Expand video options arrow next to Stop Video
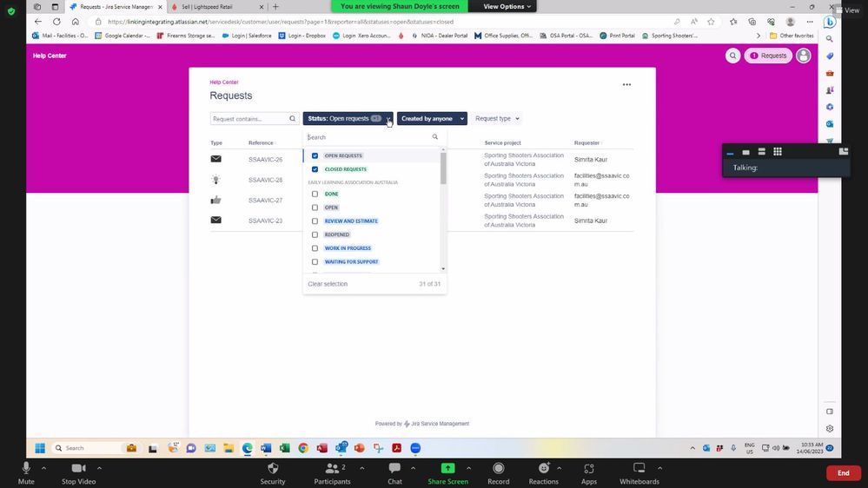Viewport: 868px width, 488px height. 100,468
